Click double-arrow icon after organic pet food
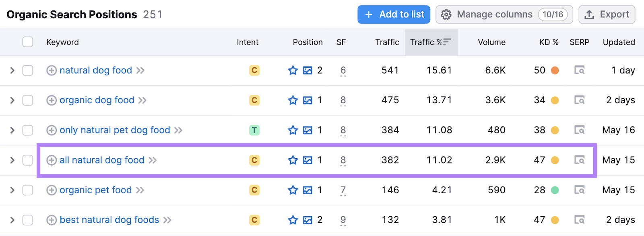Screen dimensions: 644x236 pyautogui.click(x=140, y=190)
